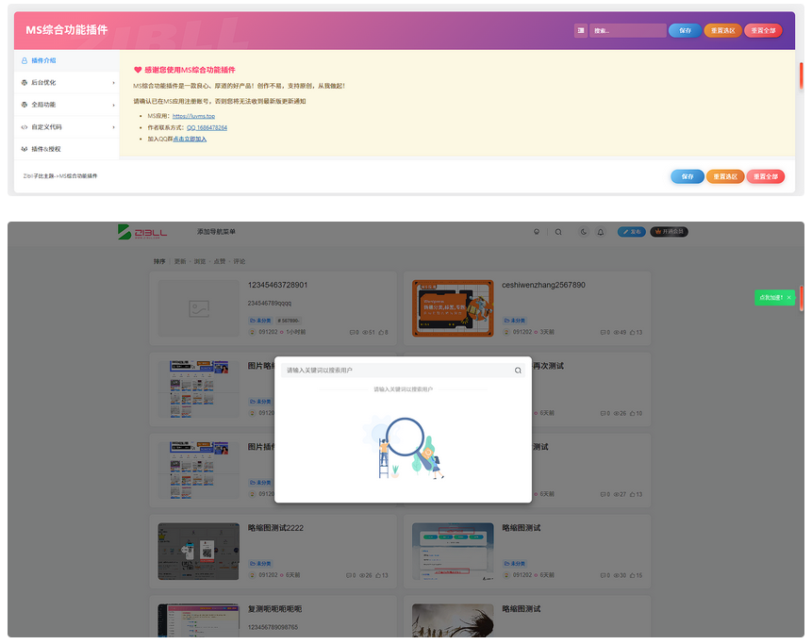The height and width of the screenshot is (644, 812).
Task: Click the 发布 pencil button
Action: click(631, 232)
